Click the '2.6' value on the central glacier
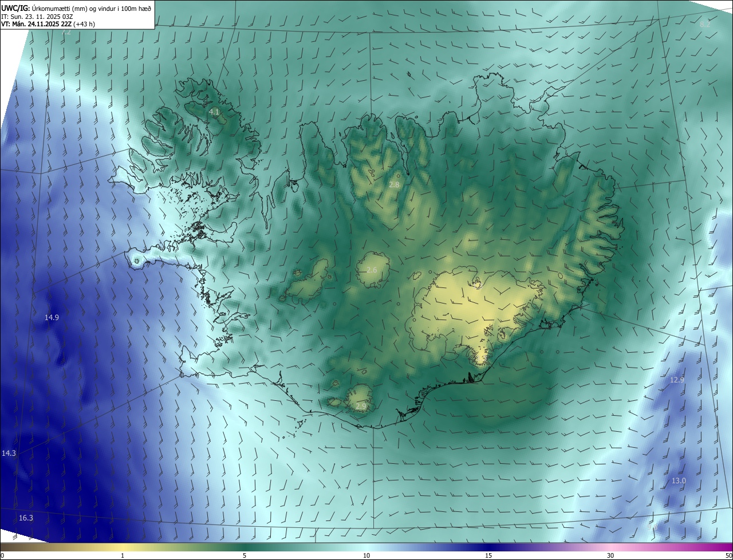This screenshot has height=560, width=733. click(372, 270)
